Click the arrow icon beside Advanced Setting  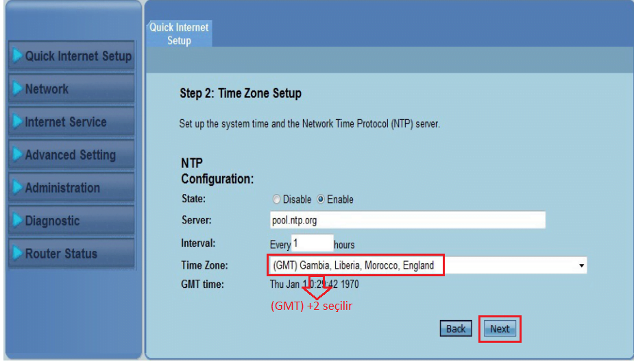17,154
